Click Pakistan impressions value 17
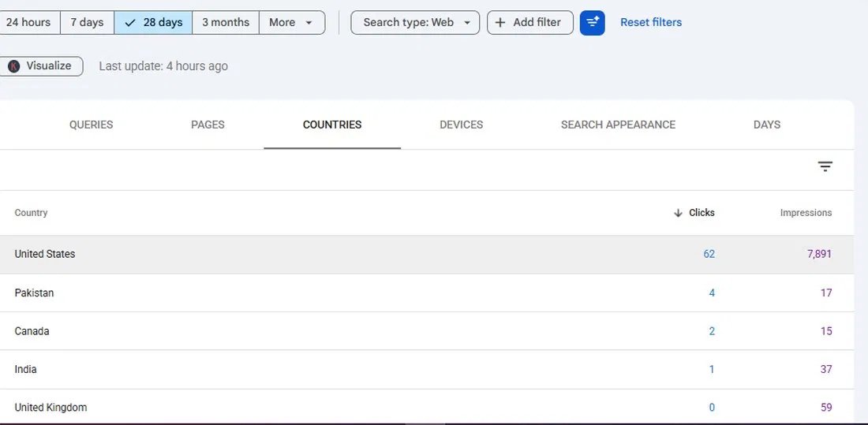The image size is (868, 425). (826, 293)
